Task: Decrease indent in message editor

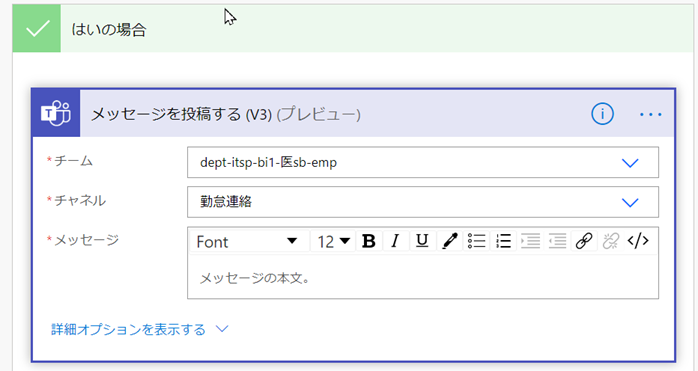Action: tap(557, 241)
